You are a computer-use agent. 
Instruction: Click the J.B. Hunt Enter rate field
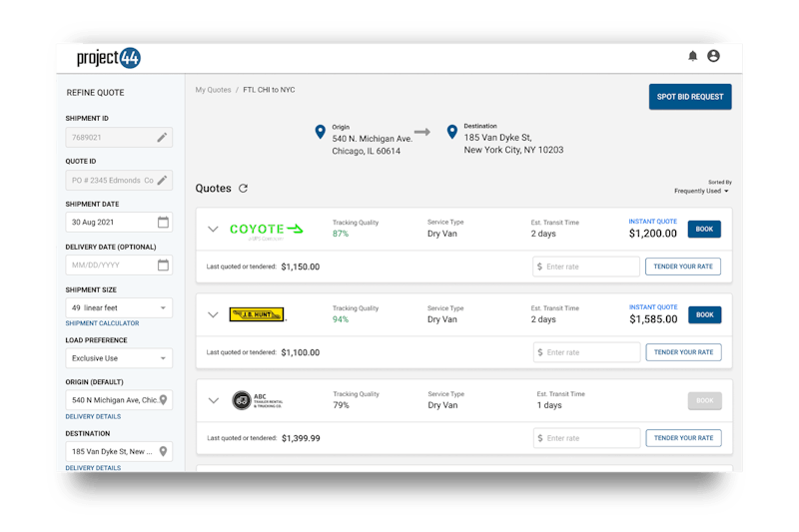click(587, 352)
